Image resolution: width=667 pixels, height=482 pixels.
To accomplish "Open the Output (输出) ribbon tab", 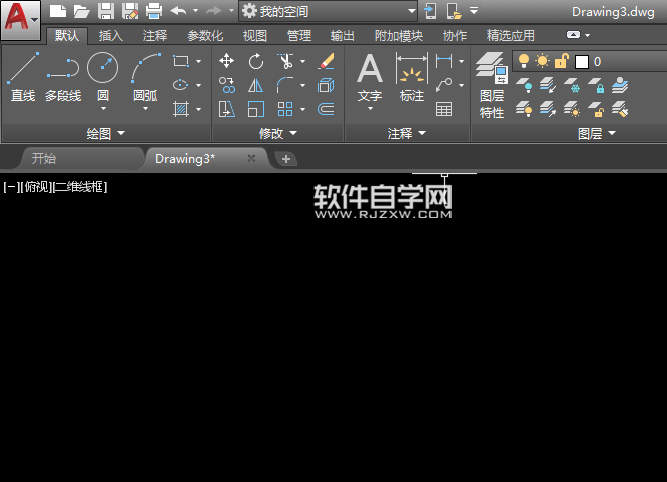I will (x=342, y=36).
